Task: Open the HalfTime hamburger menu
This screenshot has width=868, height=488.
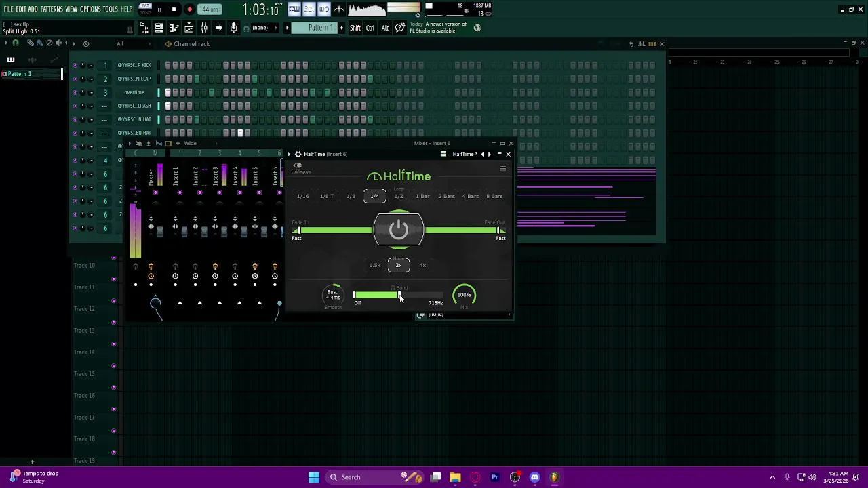Action: click(x=502, y=168)
